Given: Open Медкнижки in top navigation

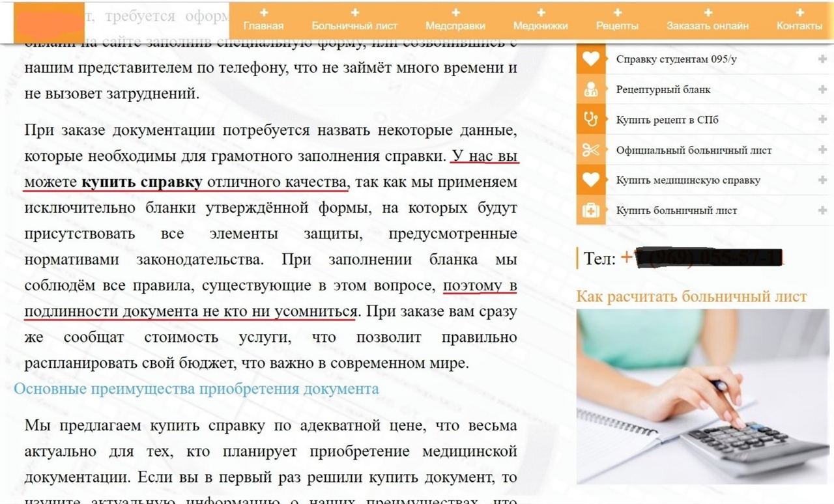Looking at the screenshot, I should [x=541, y=26].
